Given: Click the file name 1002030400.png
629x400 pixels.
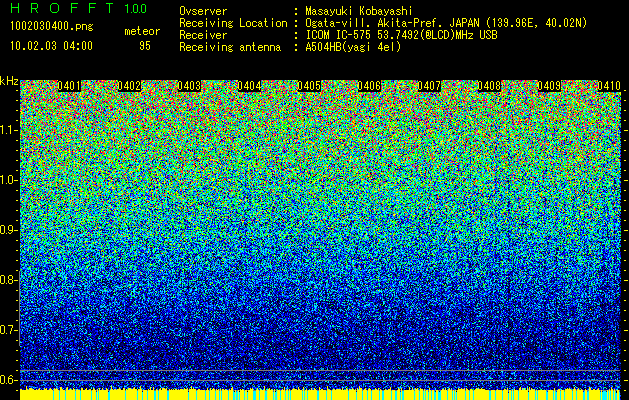Looking at the screenshot, I should pos(51,27).
